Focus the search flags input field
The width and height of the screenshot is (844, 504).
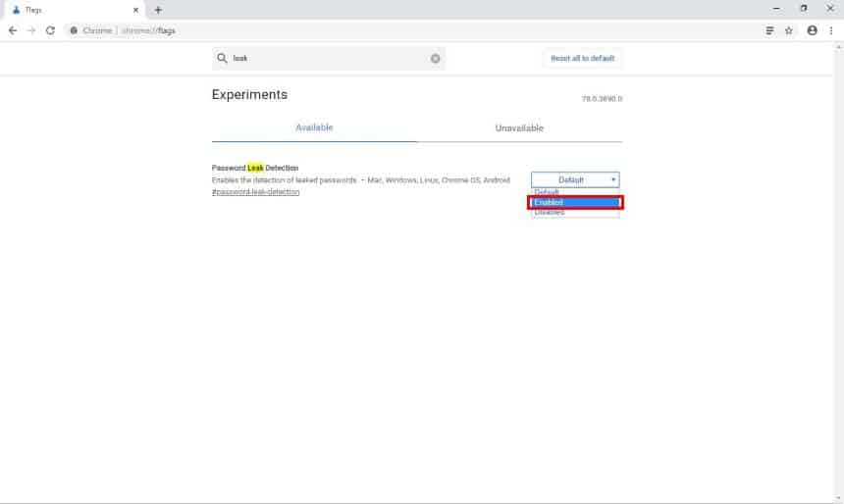click(x=329, y=58)
